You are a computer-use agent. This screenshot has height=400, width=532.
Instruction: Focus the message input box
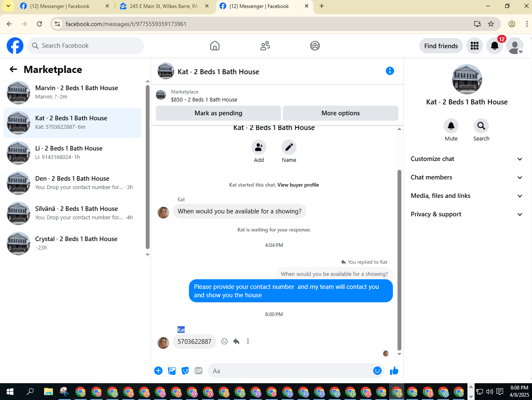[x=291, y=371]
